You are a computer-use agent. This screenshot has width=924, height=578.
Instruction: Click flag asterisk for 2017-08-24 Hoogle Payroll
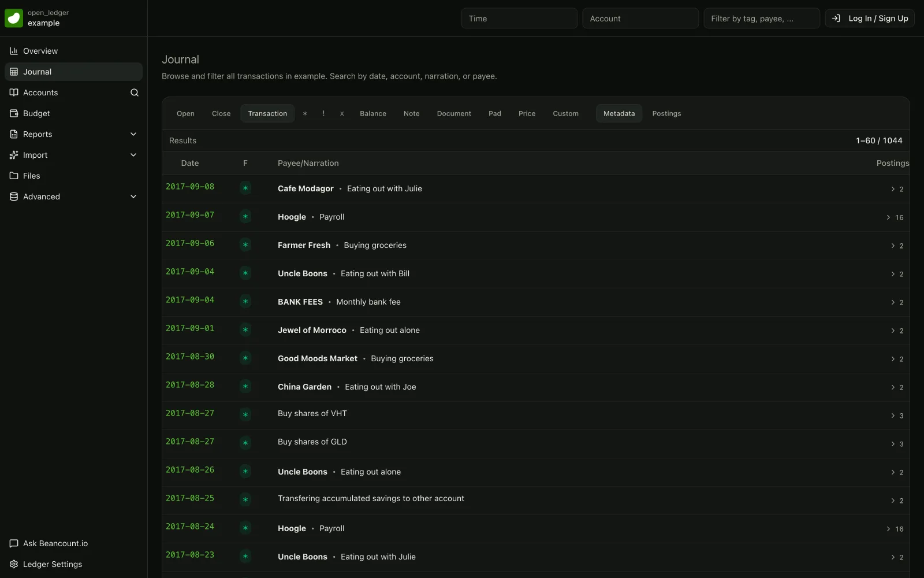[x=245, y=528]
